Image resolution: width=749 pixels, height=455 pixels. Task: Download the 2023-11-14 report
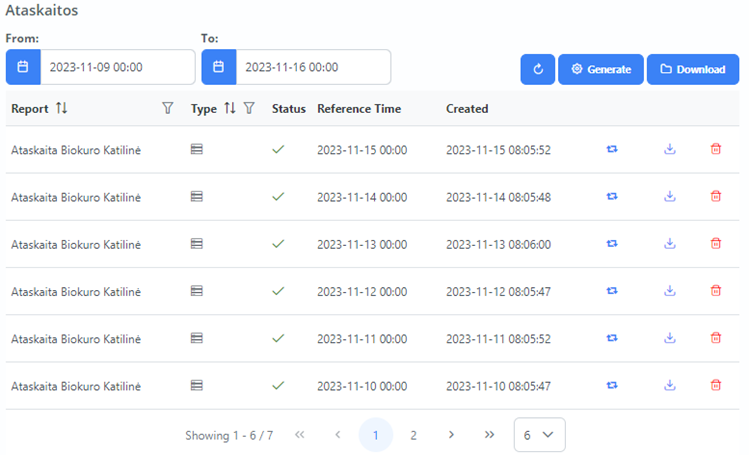tap(670, 197)
